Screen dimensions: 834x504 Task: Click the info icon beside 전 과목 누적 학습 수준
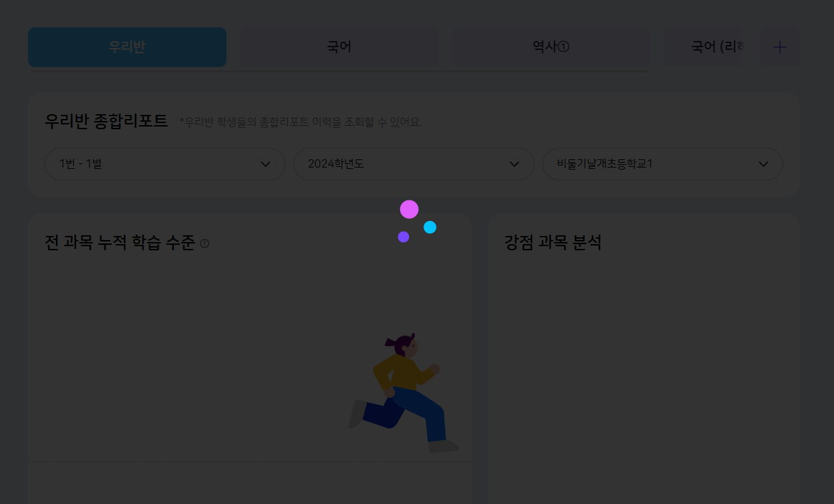(205, 243)
